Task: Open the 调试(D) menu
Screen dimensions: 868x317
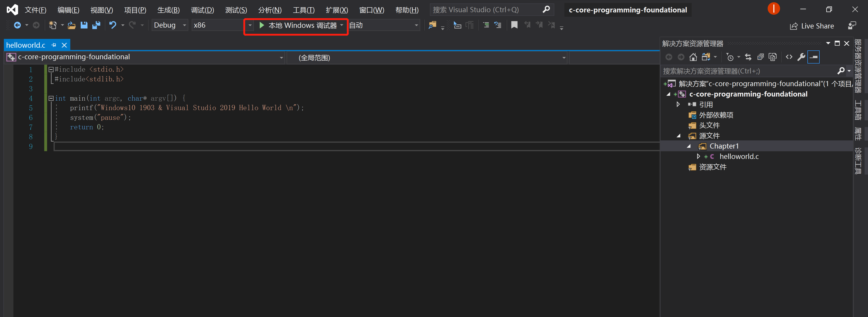Action: (202, 10)
